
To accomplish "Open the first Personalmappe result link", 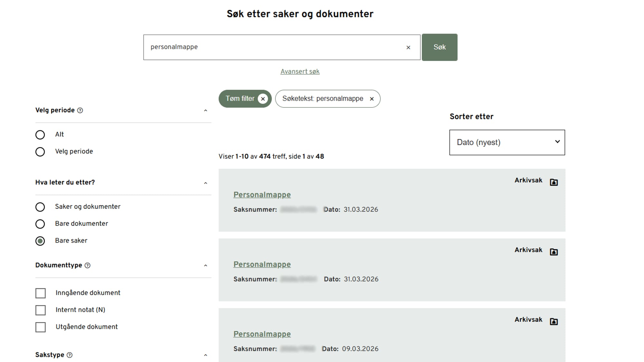I will [262, 195].
